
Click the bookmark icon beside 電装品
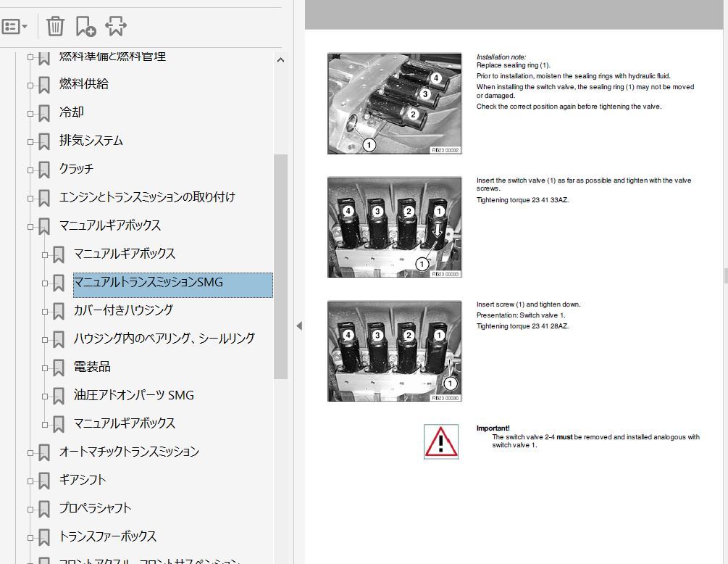(x=59, y=368)
